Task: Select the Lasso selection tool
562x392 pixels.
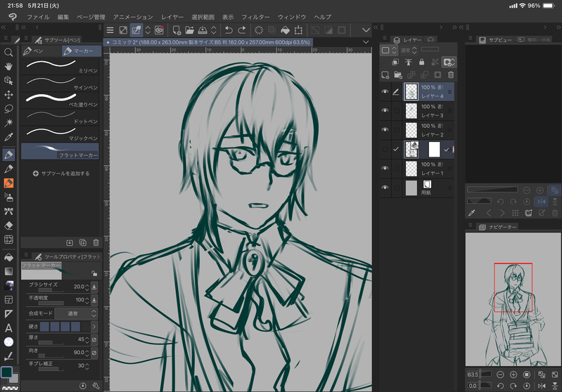Action: pyautogui.click(x=8, y=108)
